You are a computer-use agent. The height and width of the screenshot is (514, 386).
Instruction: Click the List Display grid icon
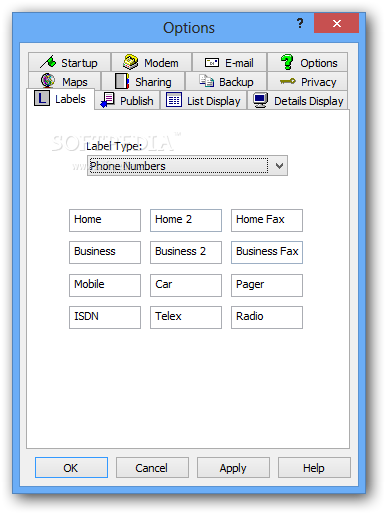pyautogui.click(x=174, y=100)
